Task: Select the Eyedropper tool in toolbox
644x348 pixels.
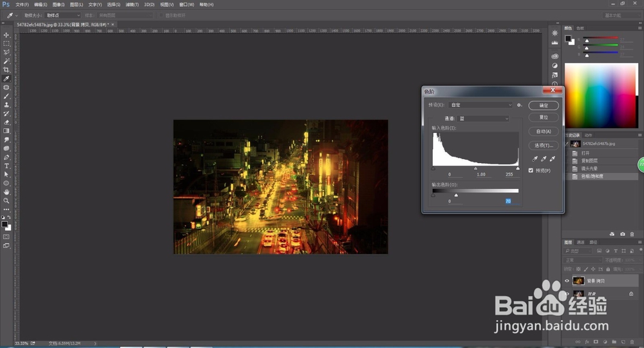Action: click(x=6, y=79)
